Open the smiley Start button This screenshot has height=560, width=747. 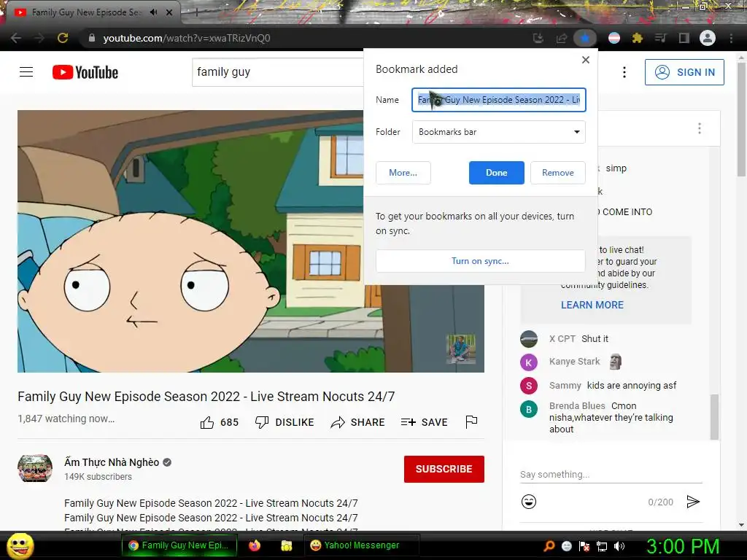[20, 545]
